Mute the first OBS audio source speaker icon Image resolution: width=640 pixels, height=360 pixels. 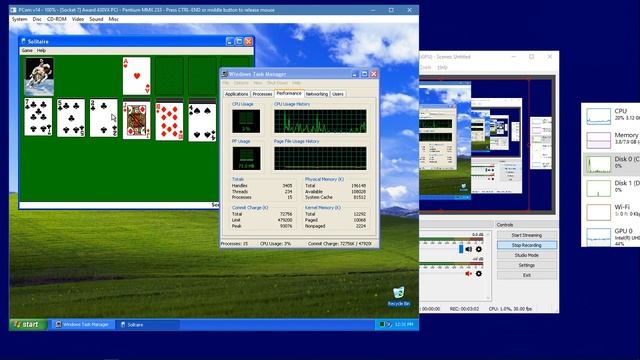tap(469, 249)
